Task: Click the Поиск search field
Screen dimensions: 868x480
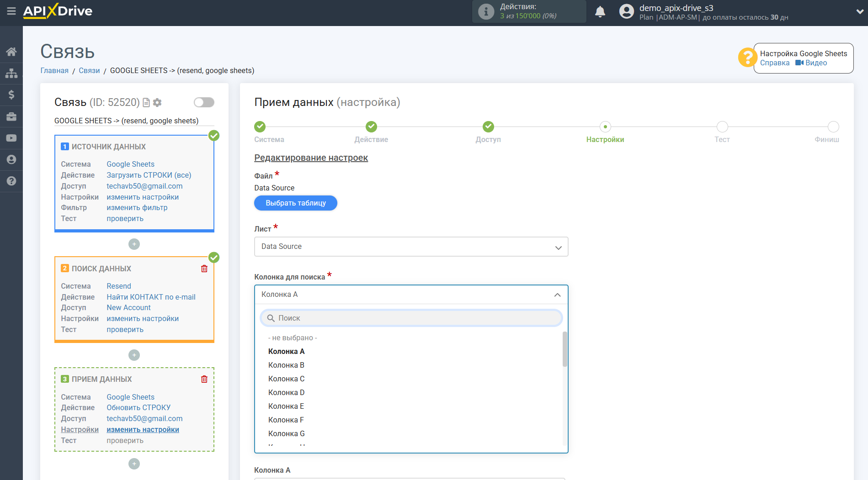Action: pyautogui.click(x=411, y=318)
